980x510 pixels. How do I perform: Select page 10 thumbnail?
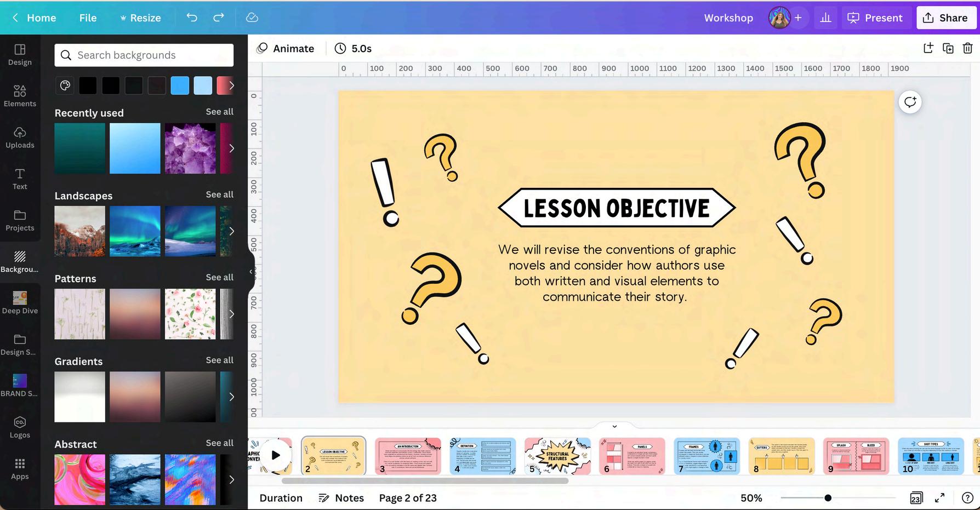click(931, 456)
